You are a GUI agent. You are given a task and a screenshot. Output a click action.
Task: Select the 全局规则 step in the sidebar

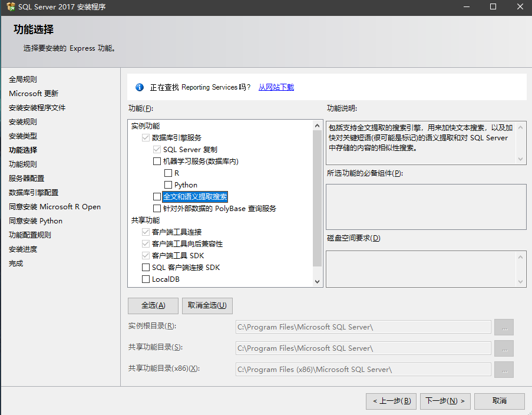[x=23, y=80]
